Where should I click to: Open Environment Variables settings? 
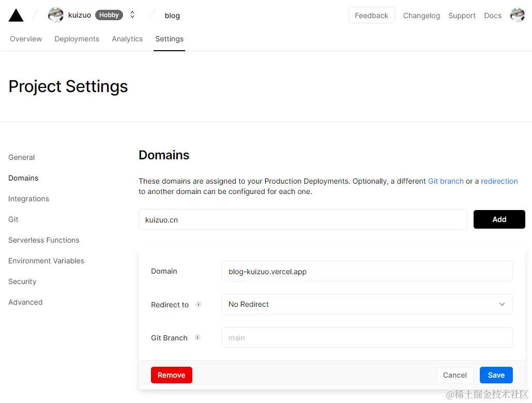click(46, 261)
